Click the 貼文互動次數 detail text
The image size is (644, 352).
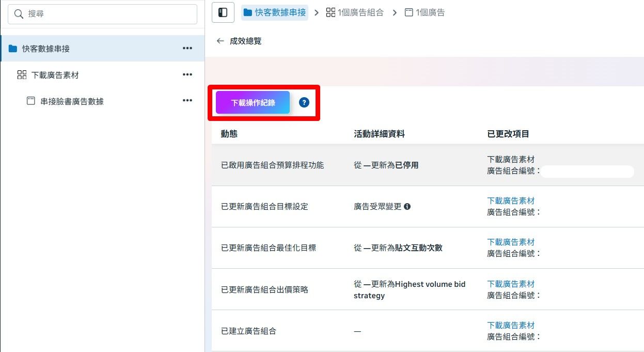(x=419, y=248)
